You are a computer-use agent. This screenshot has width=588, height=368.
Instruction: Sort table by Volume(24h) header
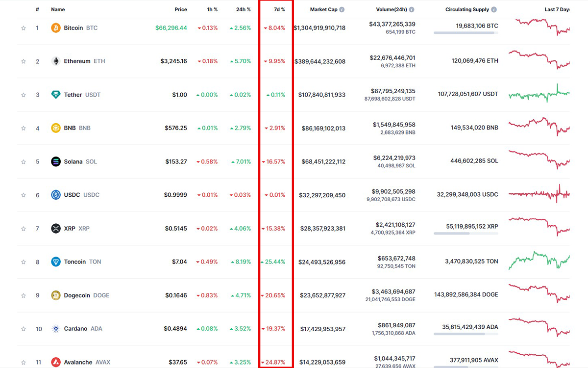[x=391, y=10]
